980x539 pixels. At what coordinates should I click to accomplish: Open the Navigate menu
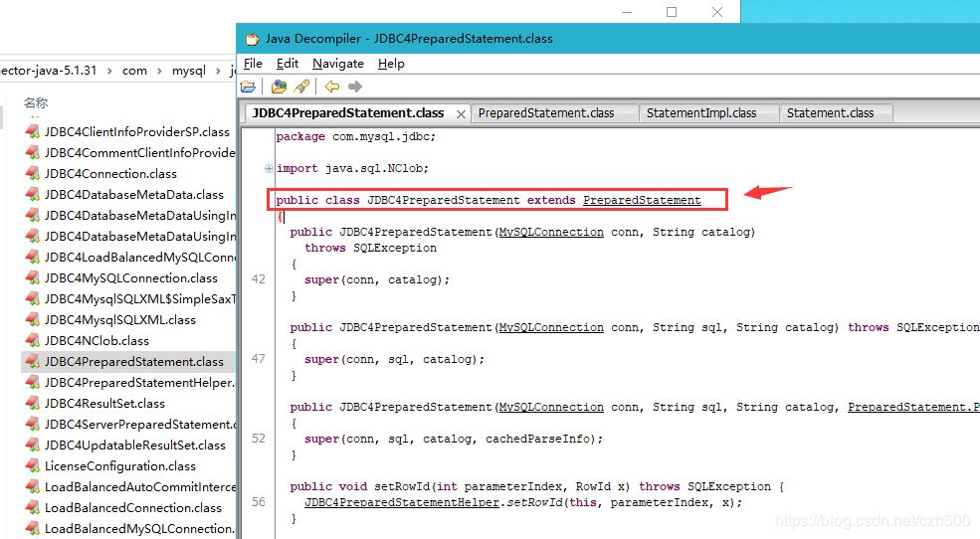point(338,64)
